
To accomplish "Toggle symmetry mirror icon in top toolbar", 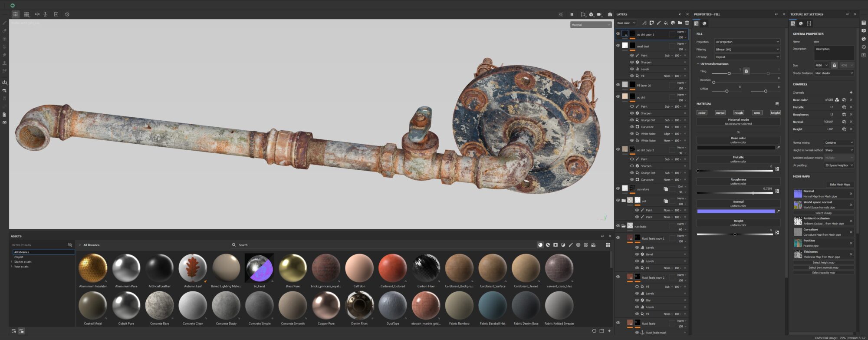I will pyautogui.click(x=37, y=14).
